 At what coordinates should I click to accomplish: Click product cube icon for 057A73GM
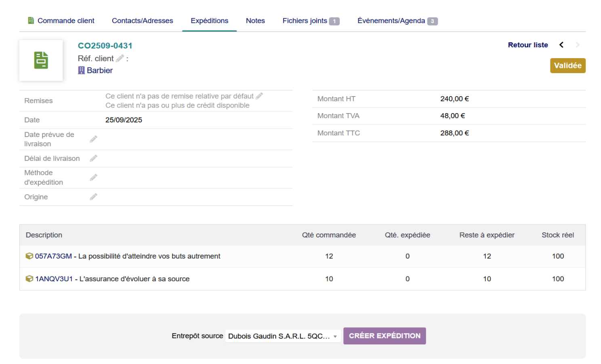pyautogui.click(x=29, y=256)
